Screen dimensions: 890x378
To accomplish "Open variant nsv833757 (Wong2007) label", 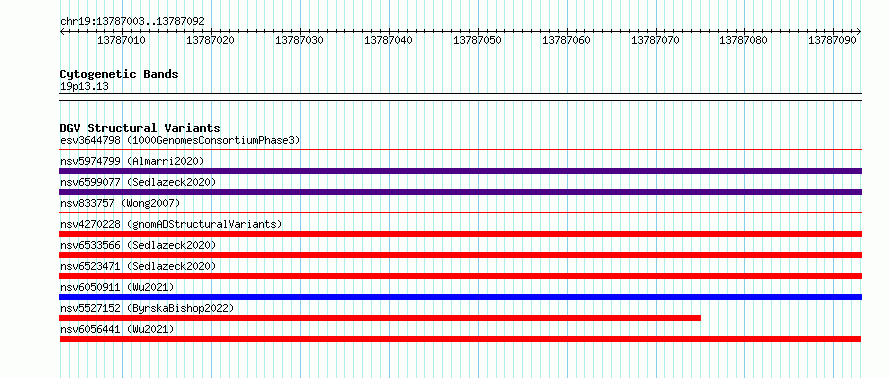I will click(120, 203).
